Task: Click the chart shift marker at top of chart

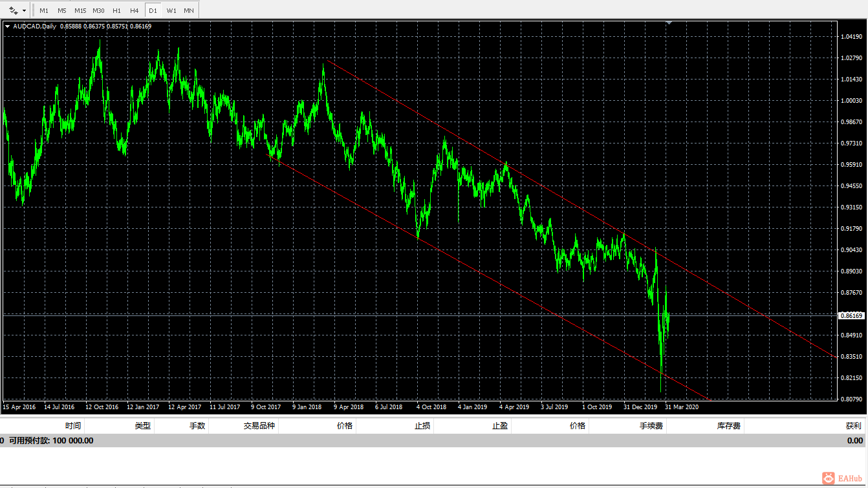Action: coord(669,23)
